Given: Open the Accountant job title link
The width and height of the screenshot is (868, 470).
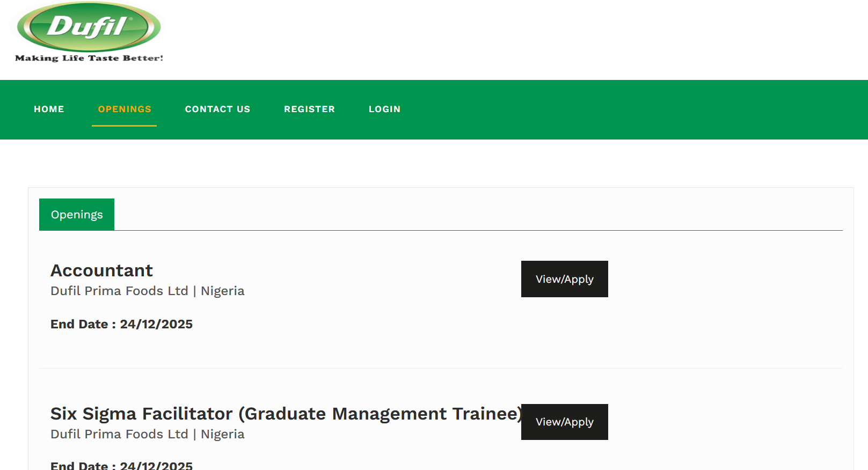Looking at the screenshot, I should (101, 270).
